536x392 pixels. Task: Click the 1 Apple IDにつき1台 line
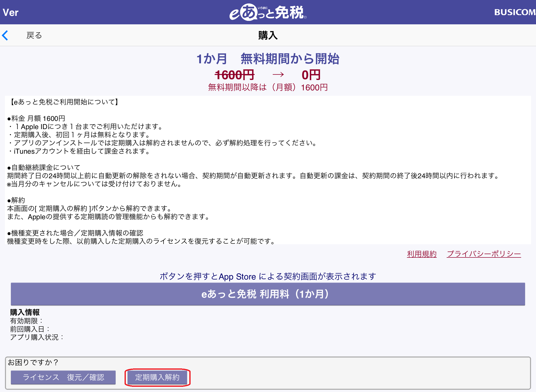pos(86,127)
